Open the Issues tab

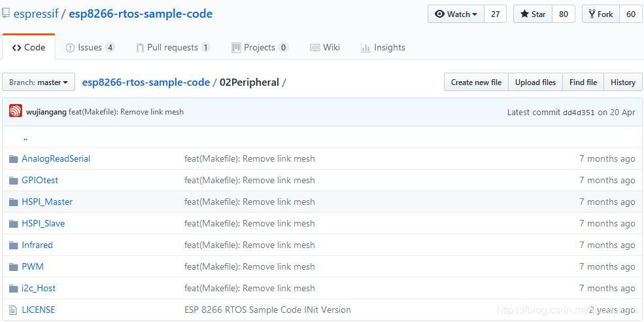point(90,47)
